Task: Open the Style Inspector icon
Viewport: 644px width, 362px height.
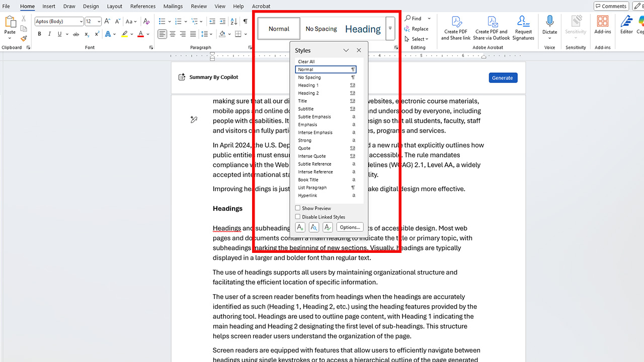Action: 314,227
